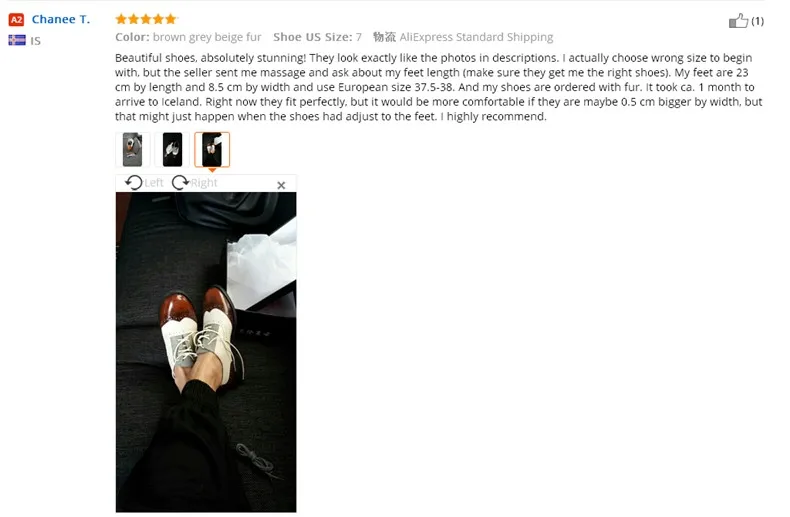Click the 'Left' rotate label

[154, 183]
